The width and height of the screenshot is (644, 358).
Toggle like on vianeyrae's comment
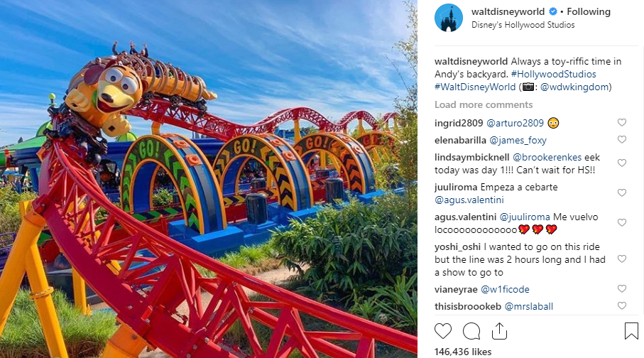pyautogui.click(x=622, y=289)
